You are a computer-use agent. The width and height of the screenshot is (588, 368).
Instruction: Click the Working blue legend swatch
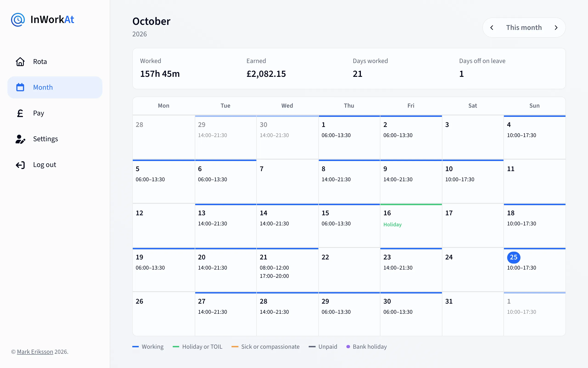(135, 347)
